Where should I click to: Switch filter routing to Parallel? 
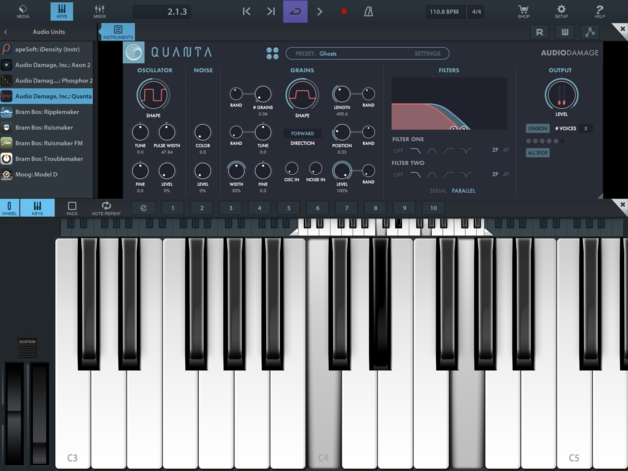pyautogui.click(x=463, y=191)
